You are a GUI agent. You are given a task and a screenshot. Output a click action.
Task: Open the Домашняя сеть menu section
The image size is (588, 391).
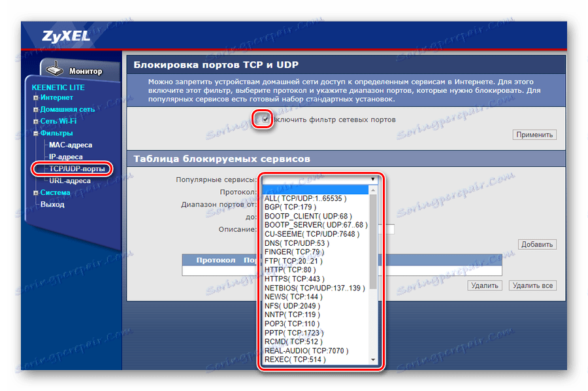coord(67,109)
